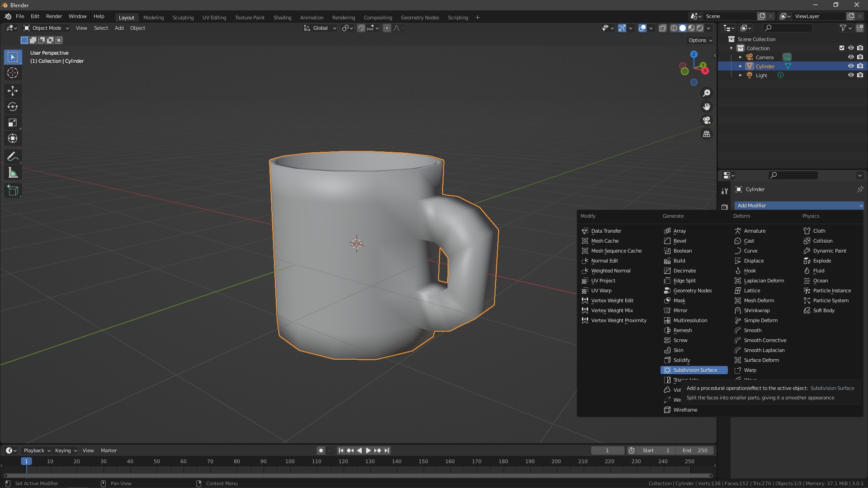Select the Measure tool
Viewport: 868px width, 488px height.
coord(13,173)
